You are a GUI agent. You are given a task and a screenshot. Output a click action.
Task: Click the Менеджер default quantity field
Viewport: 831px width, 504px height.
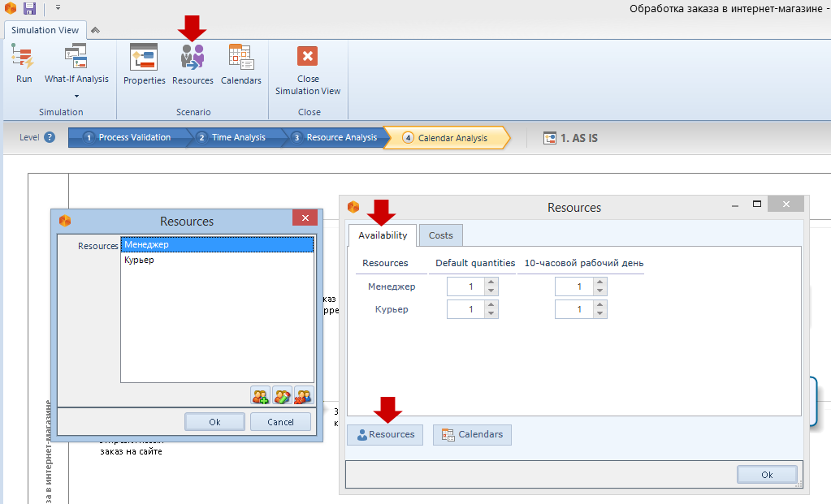coord(465,286)
